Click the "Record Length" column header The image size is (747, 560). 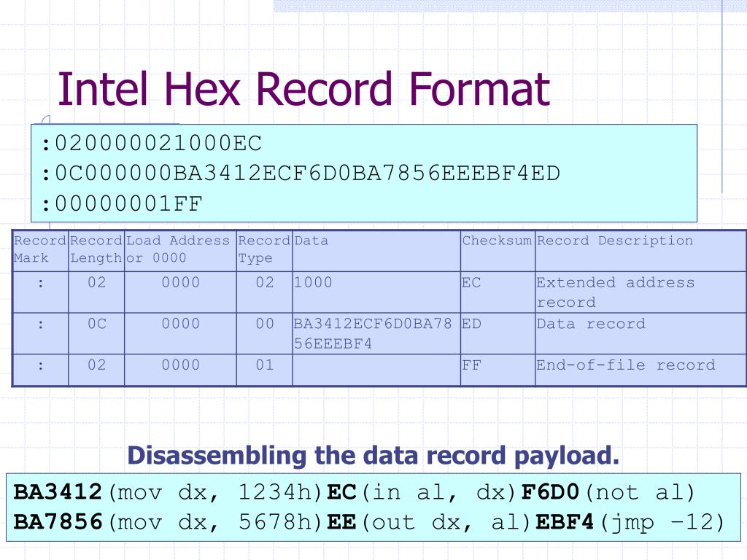tap(96, 249)
